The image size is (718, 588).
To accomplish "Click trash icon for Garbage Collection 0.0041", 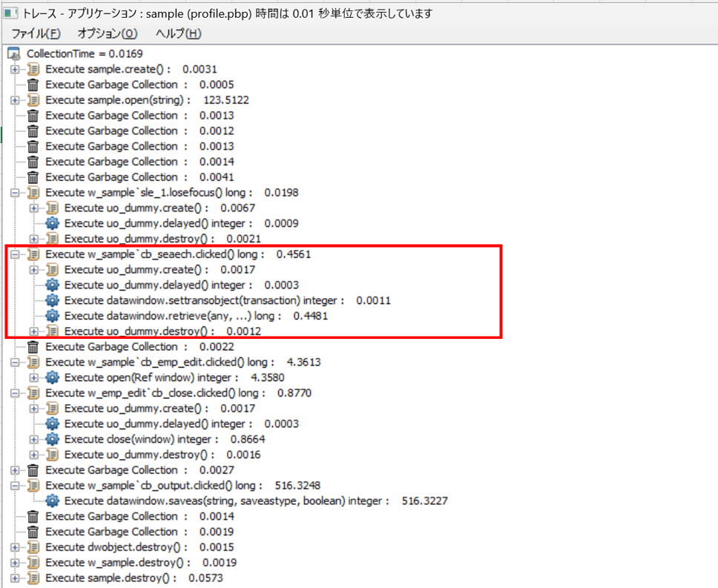I will pos(33,177).
